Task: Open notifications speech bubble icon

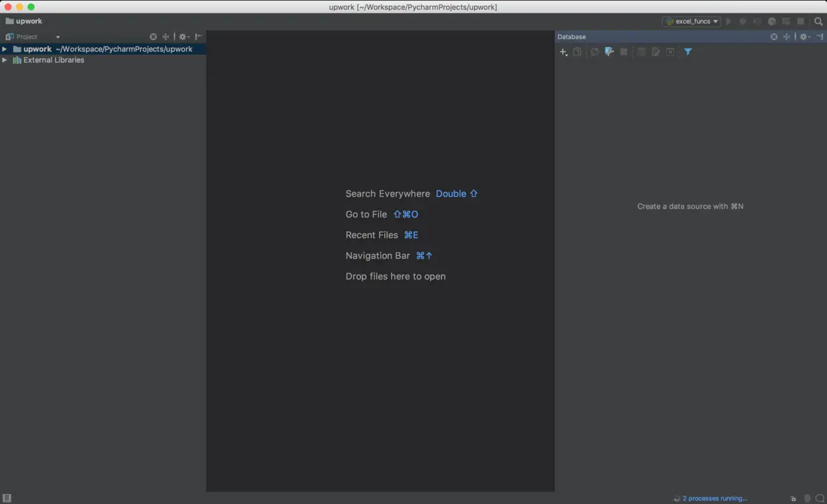Action: 820,499
